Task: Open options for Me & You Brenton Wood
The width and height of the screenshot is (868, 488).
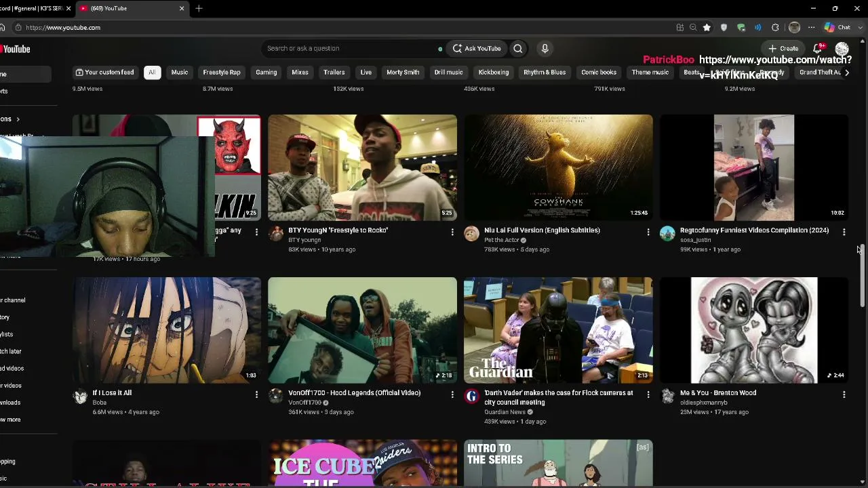Action: (844, 394)
